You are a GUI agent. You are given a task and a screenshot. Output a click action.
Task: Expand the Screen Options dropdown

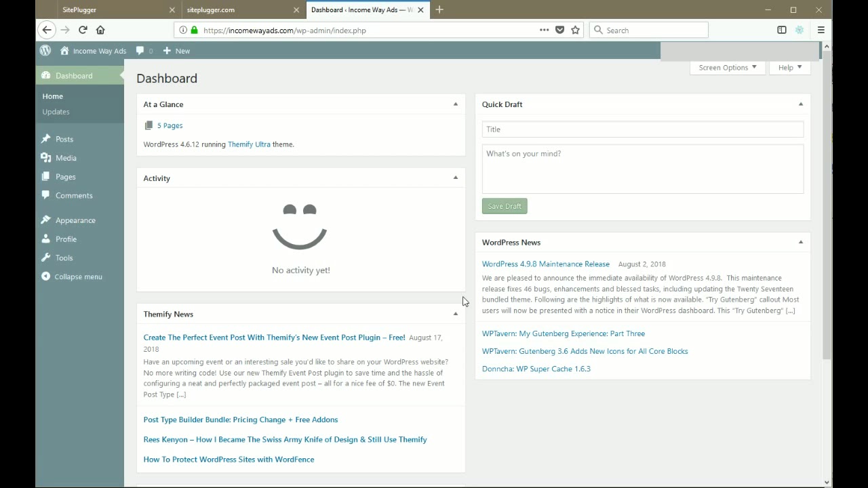tap(727, 68)
